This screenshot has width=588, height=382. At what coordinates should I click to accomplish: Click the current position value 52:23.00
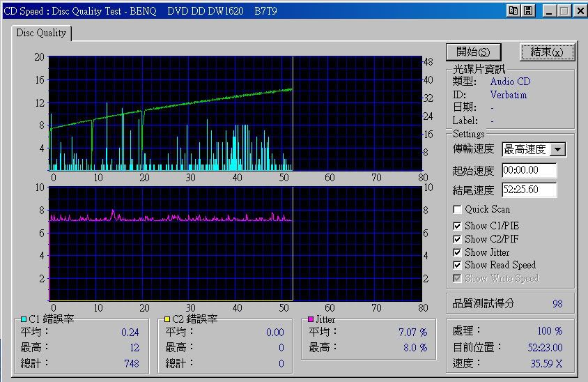point(546,347)
